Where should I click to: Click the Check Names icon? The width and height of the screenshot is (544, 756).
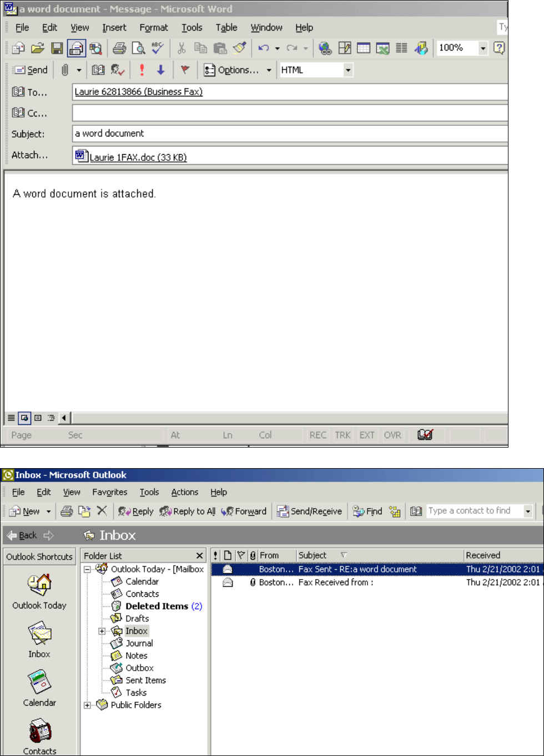[117, 70]
